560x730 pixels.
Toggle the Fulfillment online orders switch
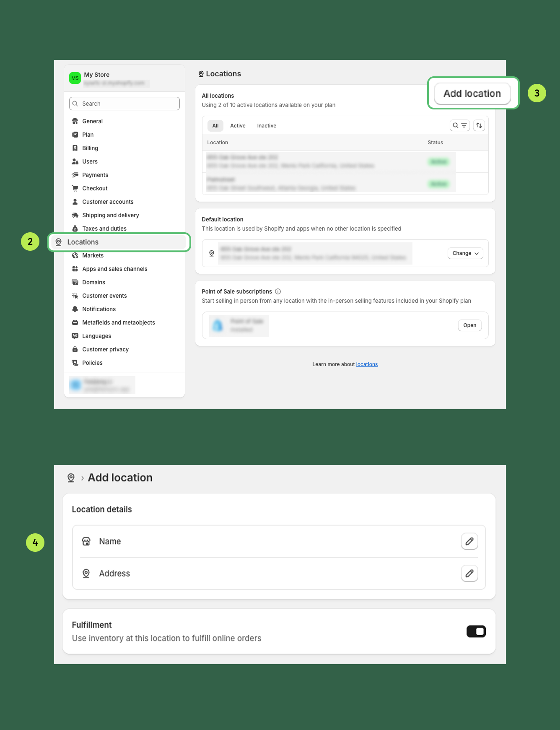[476, 631]
